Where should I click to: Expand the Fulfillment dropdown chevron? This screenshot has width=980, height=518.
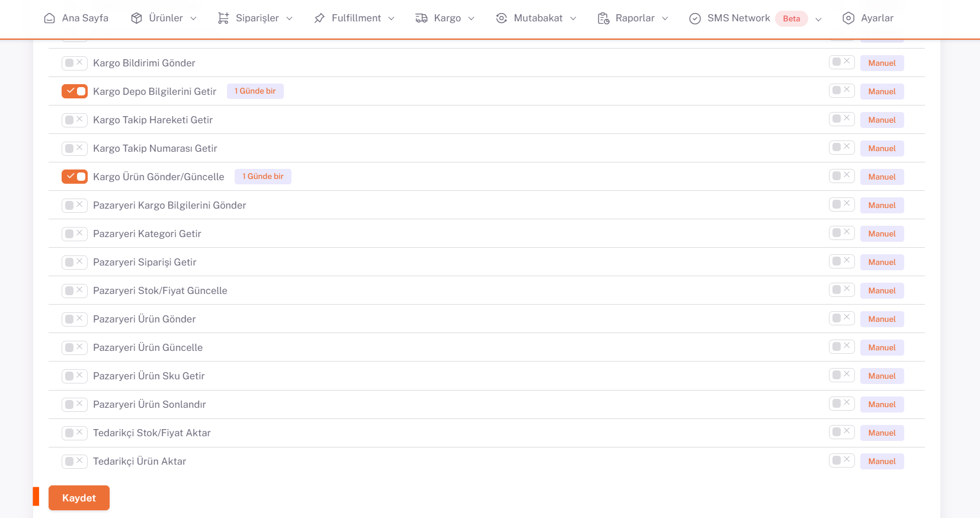coord(391,18)
